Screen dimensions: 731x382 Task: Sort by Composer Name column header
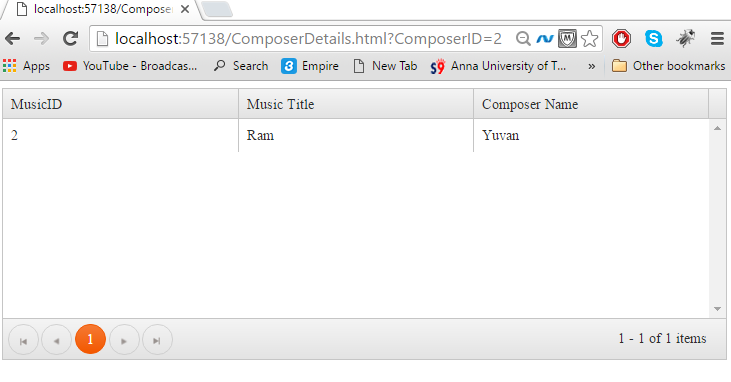pos(591,104)
